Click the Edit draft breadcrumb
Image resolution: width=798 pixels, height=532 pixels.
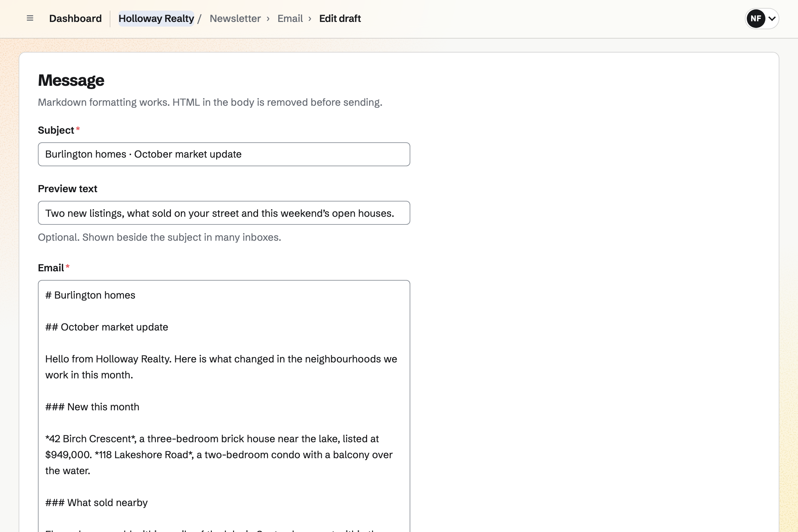coord(339,18)
